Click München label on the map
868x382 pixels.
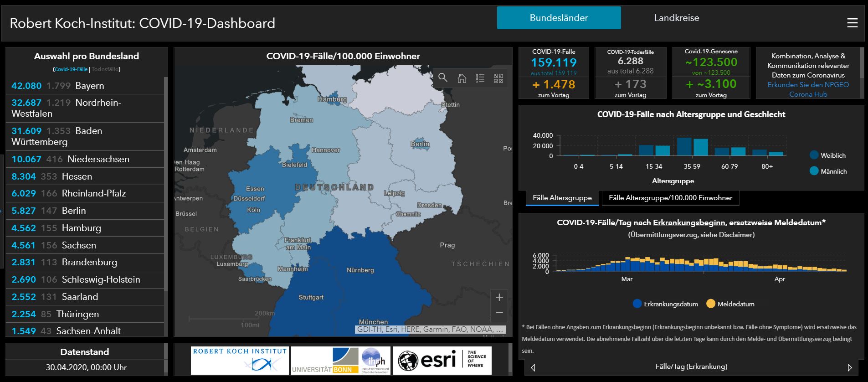point(373,322)
